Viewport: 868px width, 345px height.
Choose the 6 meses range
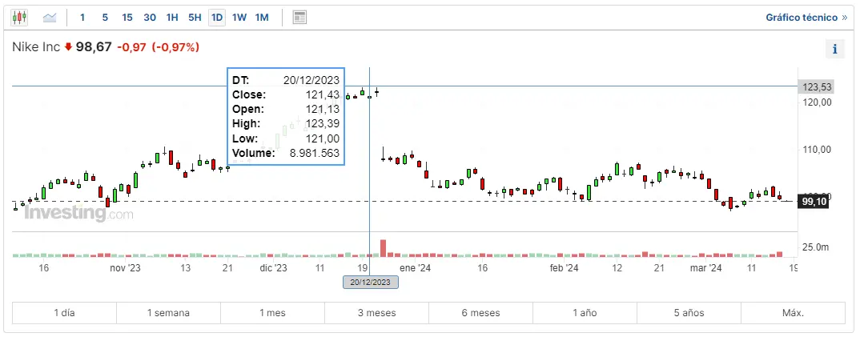pos(480,313)
